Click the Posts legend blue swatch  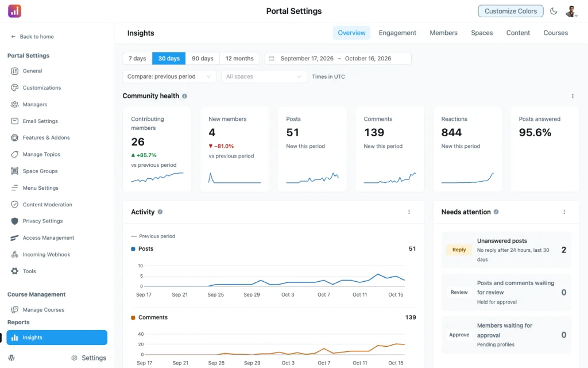(133, 249)
